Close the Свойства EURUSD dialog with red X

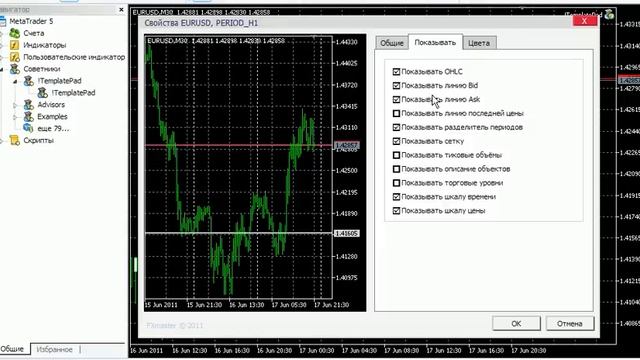[584, 20]
